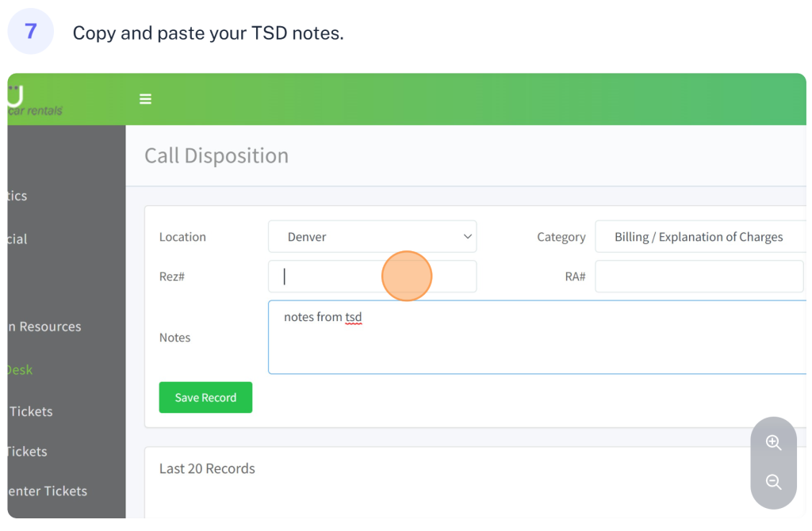Click the hamburger menu icon
The image size is (812, 531).
tap(145, 99)
